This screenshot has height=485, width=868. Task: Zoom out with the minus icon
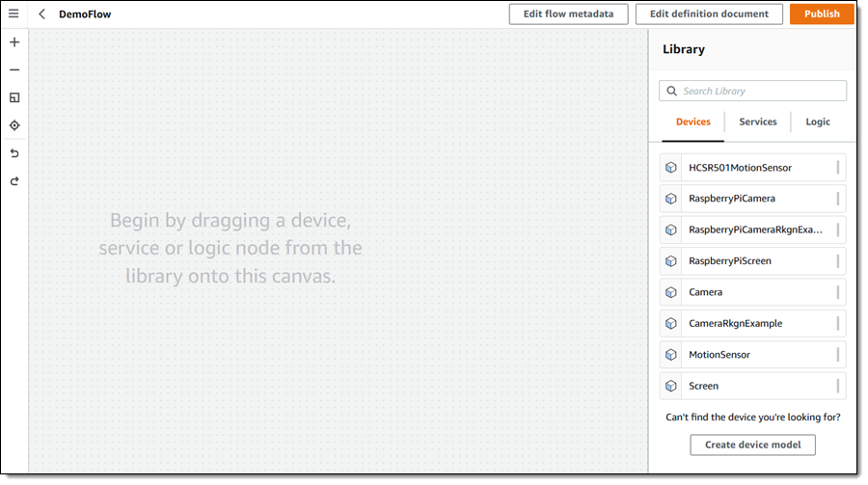click(14, 69)
